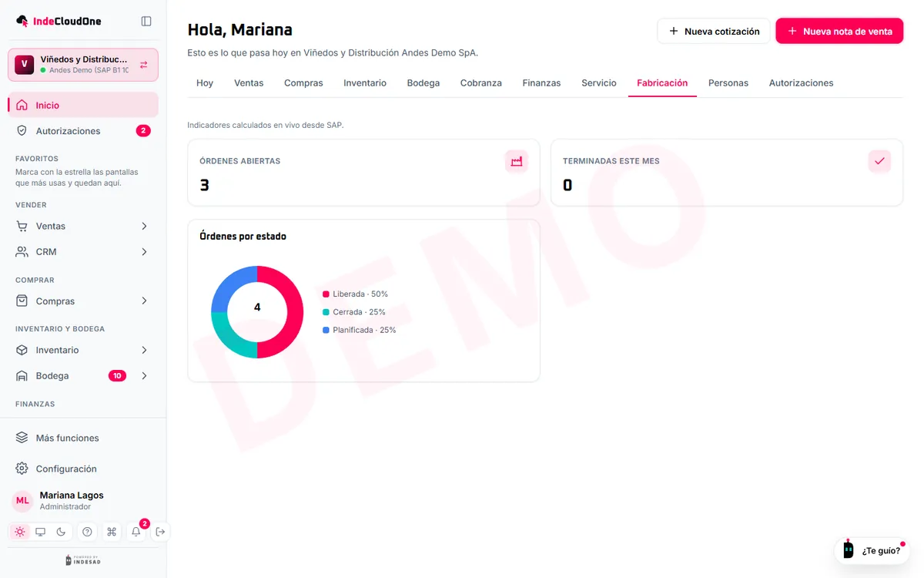The height and width of the screenshot is (578, 924).
Task: Click the Bodega warehouse icon
Action: pos(22,376)
